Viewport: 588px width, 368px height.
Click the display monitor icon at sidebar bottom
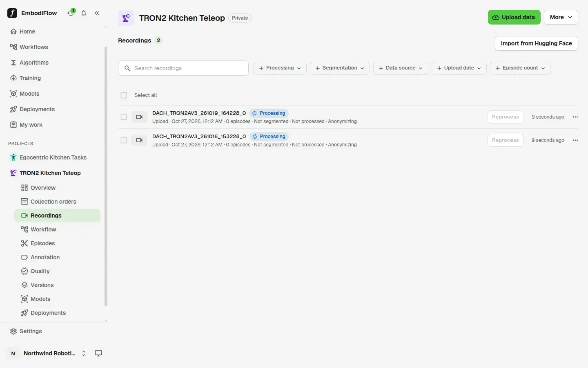click(x=98, y=353)
